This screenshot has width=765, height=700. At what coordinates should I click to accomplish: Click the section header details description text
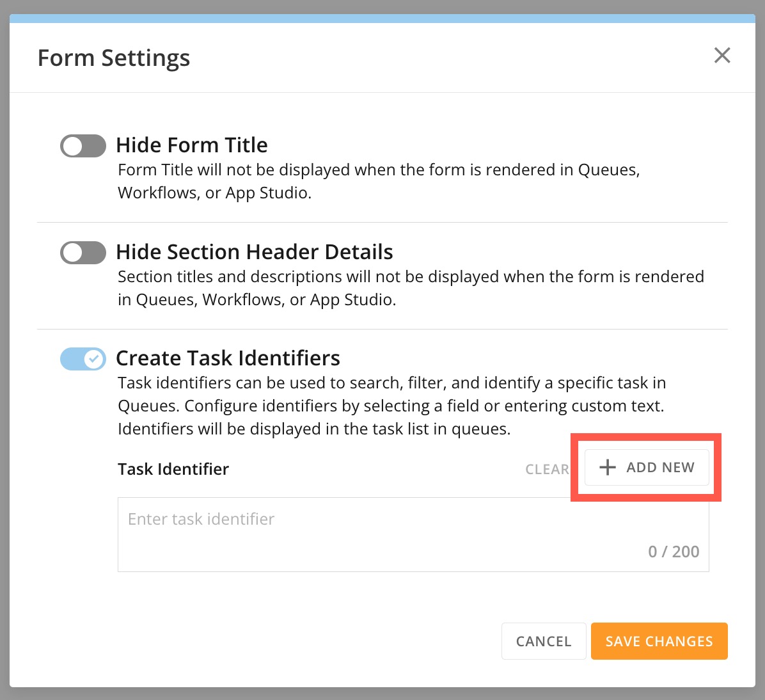(411, 288)
